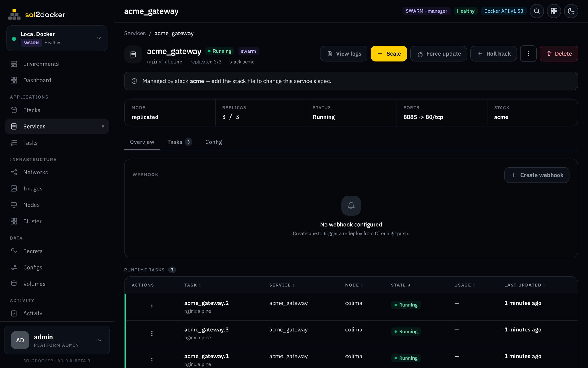Click task name acme_gateway.2
Viewport: 588px width, 368px height.
206,303
